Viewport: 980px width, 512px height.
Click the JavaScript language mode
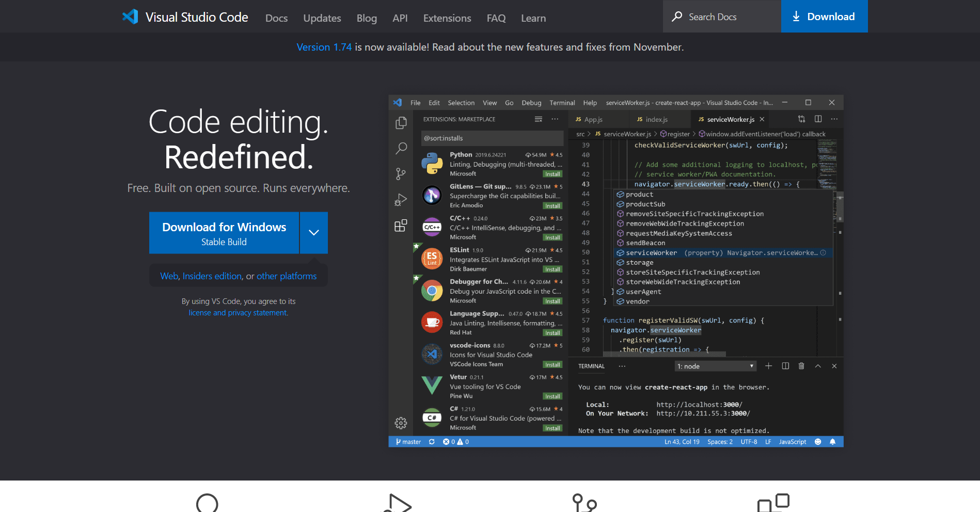pyautogui.click(x=793, y=442)
